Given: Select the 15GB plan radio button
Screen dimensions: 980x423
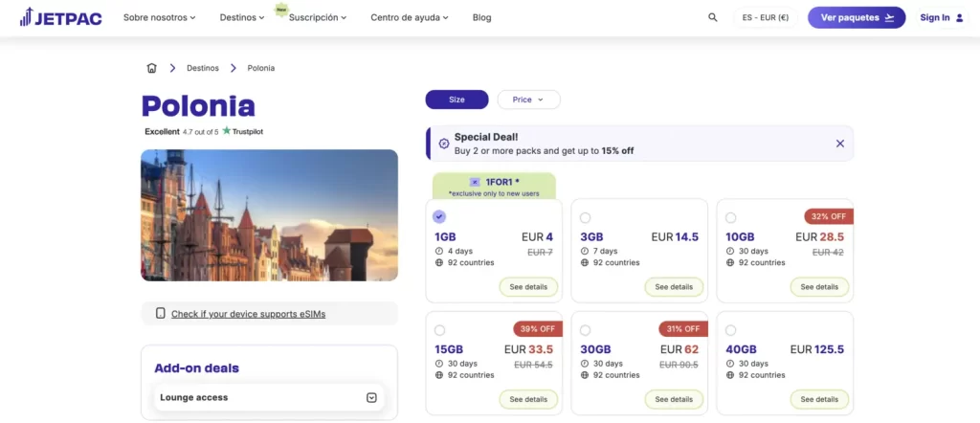Looking at the screenshot, I should (439, 330).
